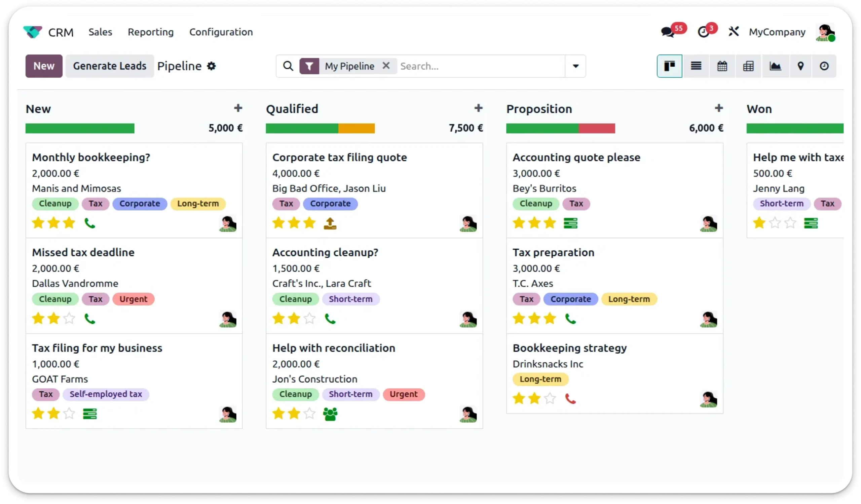Open the calendar view

[x=722, y=66]
